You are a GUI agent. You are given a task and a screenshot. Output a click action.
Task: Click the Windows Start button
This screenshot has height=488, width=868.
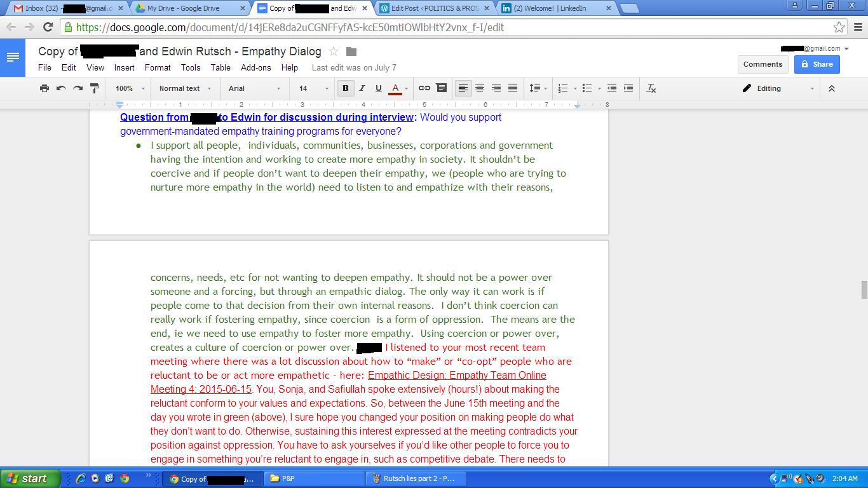click(x=29, y=478)
